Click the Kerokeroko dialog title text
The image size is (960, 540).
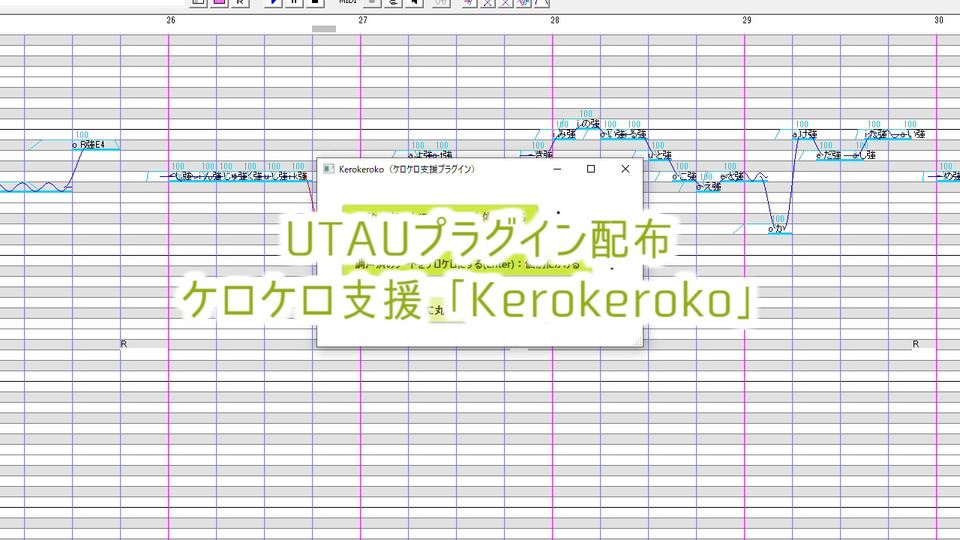click(407, 169)
